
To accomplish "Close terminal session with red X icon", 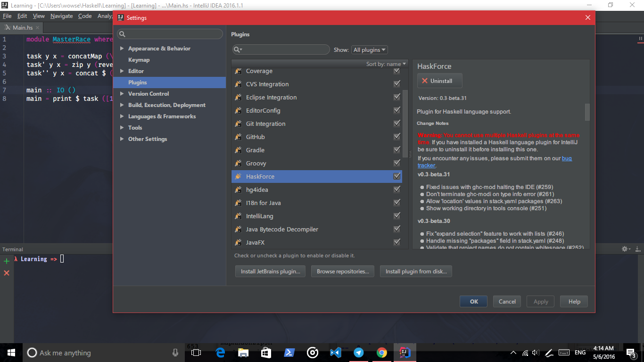I will (x=7, y=273).
